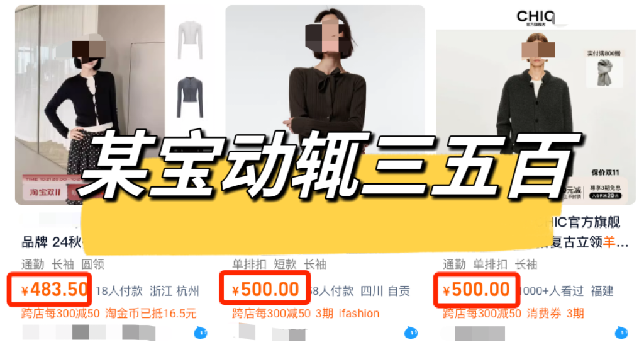The width and height of the screenshot is (644, 347).
Task: Open the brown bow-tie cardigan photo
Action: 325,82
